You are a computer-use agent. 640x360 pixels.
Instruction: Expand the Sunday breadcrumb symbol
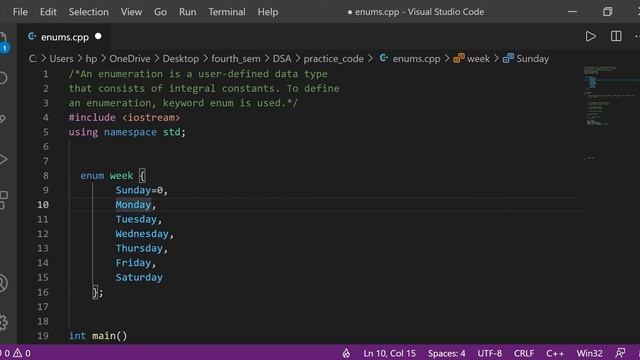click(532, 59)
